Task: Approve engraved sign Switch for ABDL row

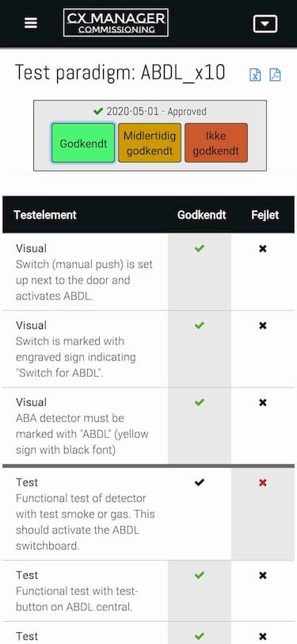Action: pos(200,325)
